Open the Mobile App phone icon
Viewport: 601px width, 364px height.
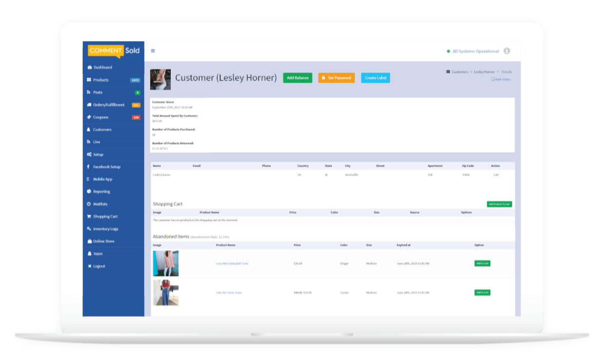click(88, 179)
